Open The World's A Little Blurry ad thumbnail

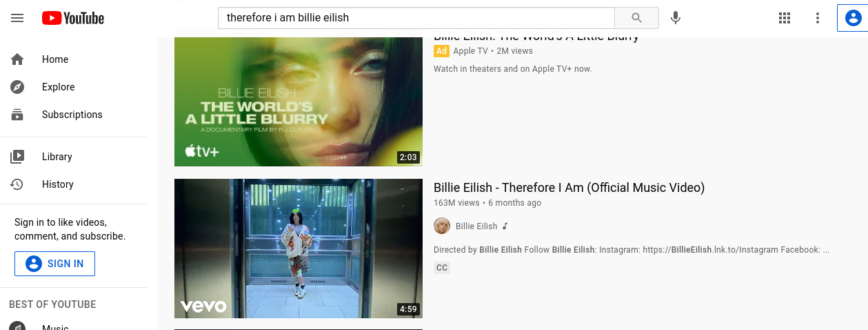[x=299, y=101]
